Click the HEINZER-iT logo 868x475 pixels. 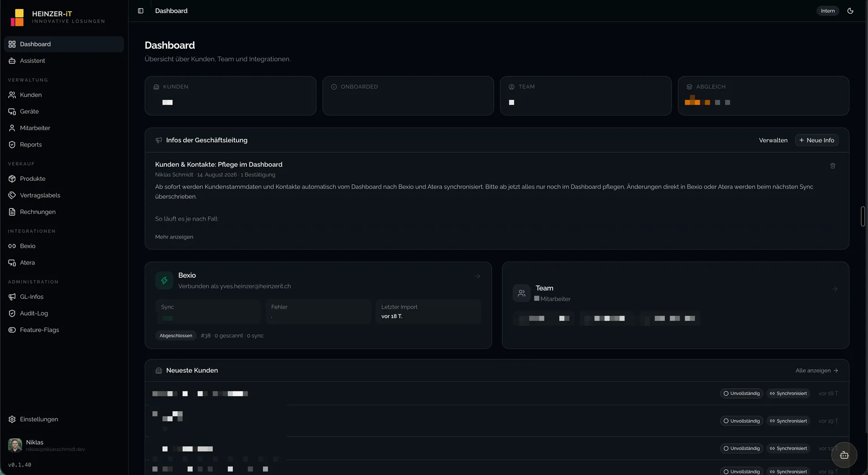click(17, 17)
